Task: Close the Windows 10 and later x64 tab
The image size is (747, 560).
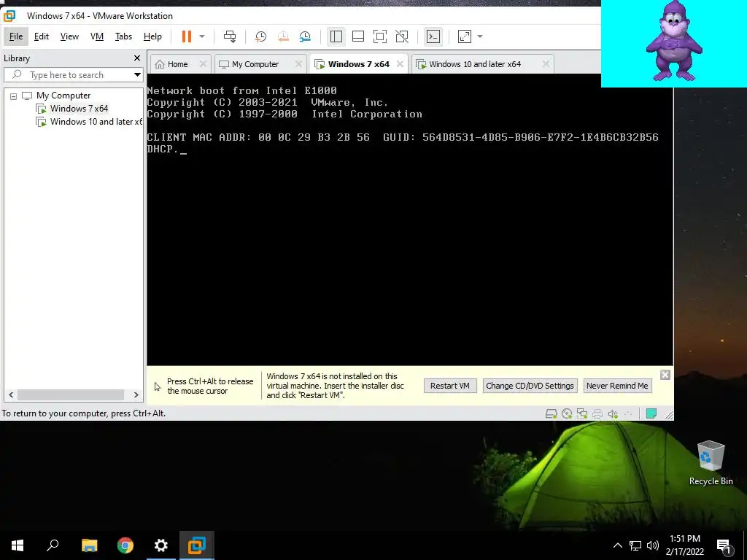Action: [x=546, y=64]
